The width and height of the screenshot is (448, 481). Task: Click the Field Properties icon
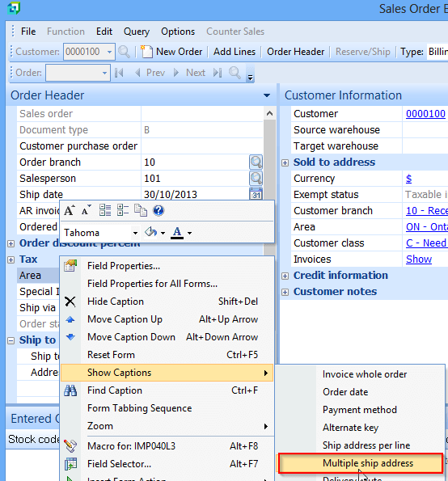pos(70,266)
